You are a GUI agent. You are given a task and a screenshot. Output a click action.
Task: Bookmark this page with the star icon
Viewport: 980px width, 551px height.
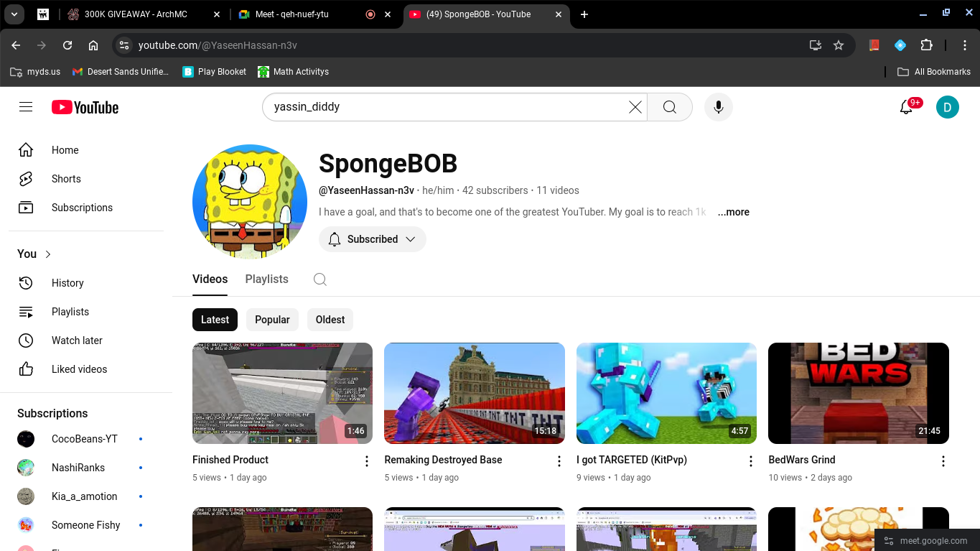839,45
